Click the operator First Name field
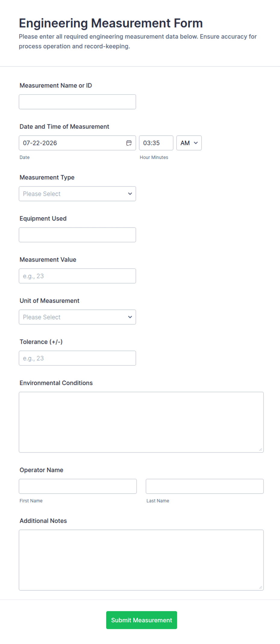 point(78,486)
